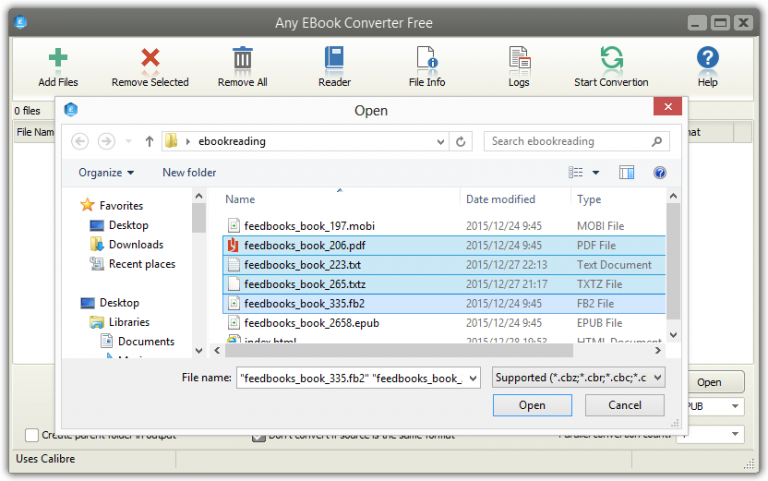This screenshot has height=481, width=768.
Task: Open the Reader book icon
Action: coord(335,57)
